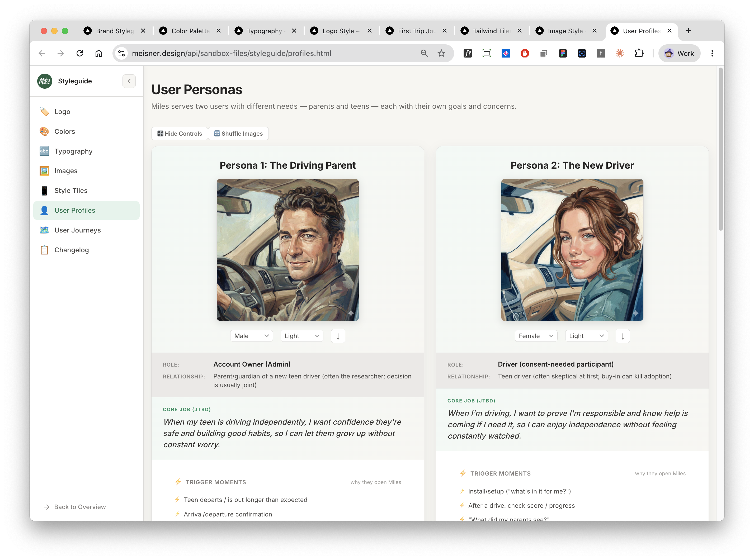The width and height of the screenshot is (754, 560).
Task: Click "Teen departs / is out longer than expected"
Action: (246, 500)
